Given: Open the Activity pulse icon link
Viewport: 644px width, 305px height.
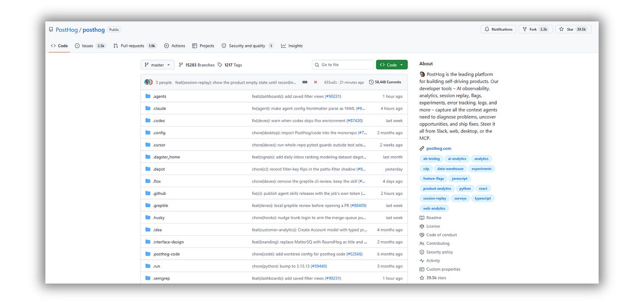Looking at the screenshot, I should 422,261.
